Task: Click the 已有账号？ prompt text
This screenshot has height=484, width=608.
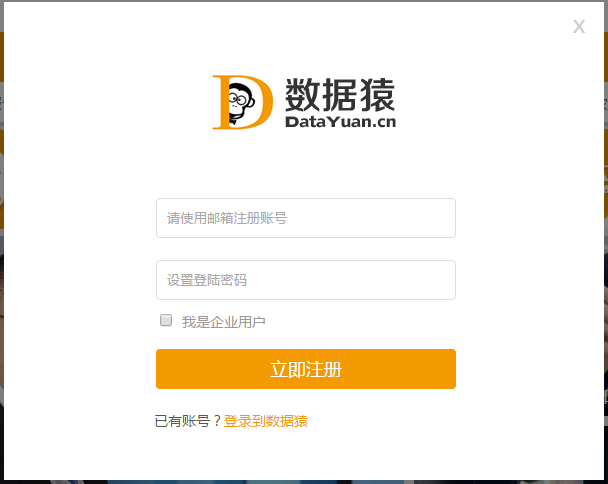Action: click(x=188, y=421)
